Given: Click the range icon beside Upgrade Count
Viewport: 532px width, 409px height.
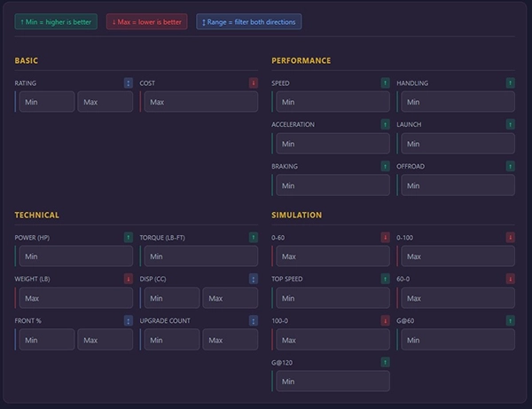Looking at the screenshot, I should tap(254, 321).
